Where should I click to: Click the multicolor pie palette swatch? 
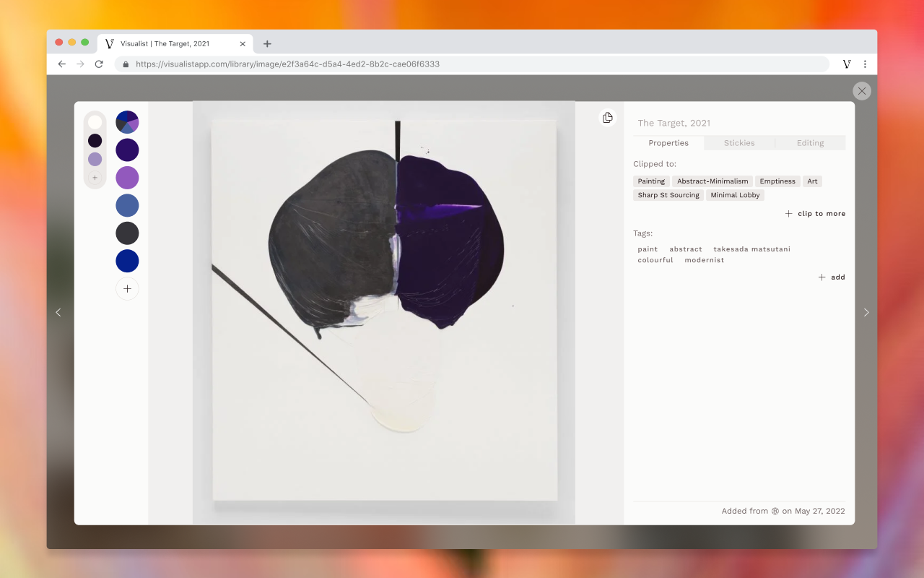click(x=127, y=122)
